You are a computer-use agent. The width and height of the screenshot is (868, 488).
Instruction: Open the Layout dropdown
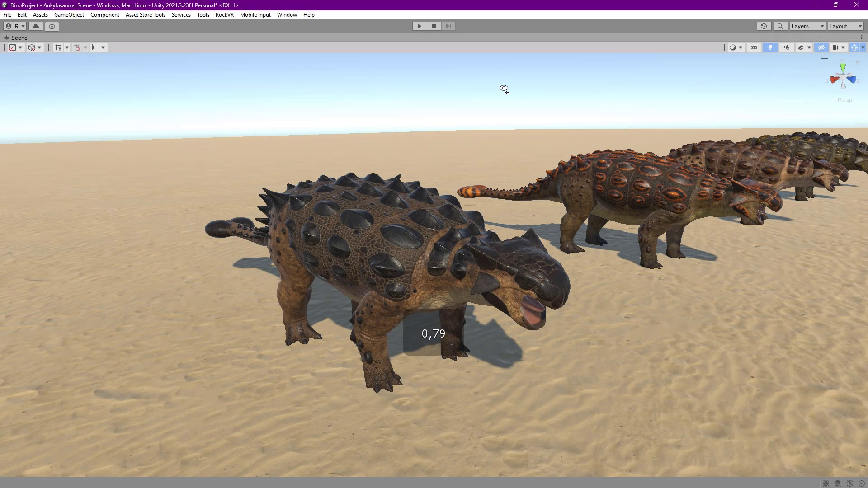point(845,26)
